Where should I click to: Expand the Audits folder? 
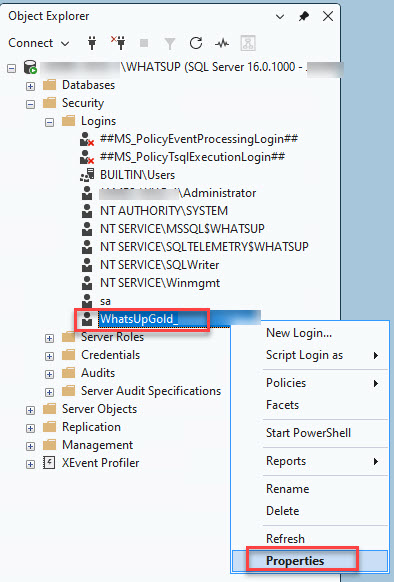coord(49,374)
